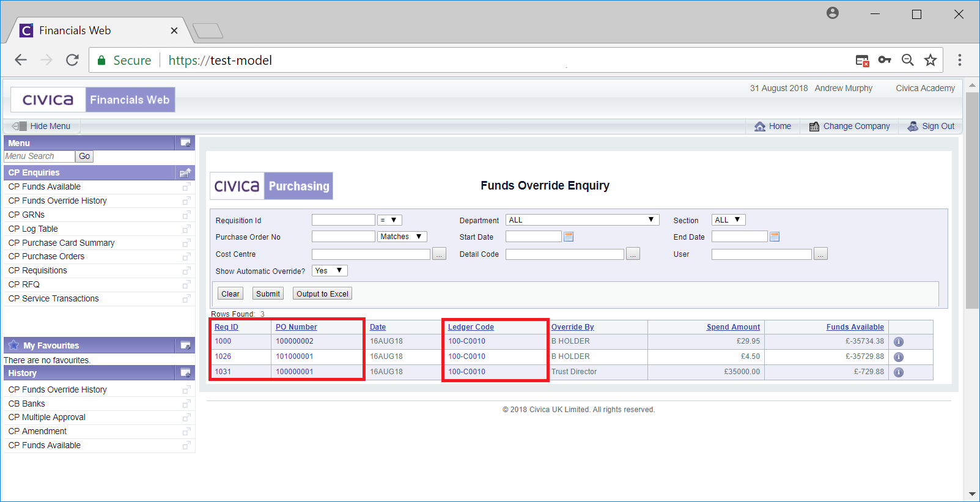Open the Chrome user profile icon
Screen dimensions: 980x502
(x=833, y=13)
